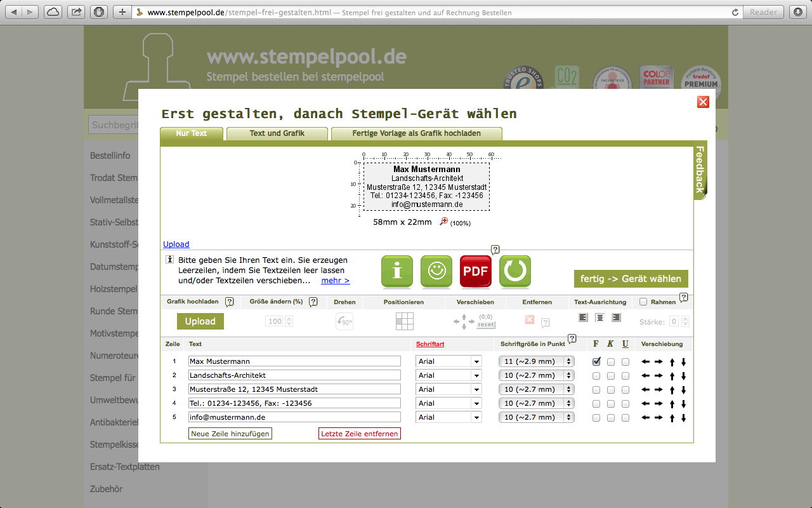Viewport: 812px width, 508px height.
Task: Click the Safari iCloud tabs icon
Action: (54, 11)
